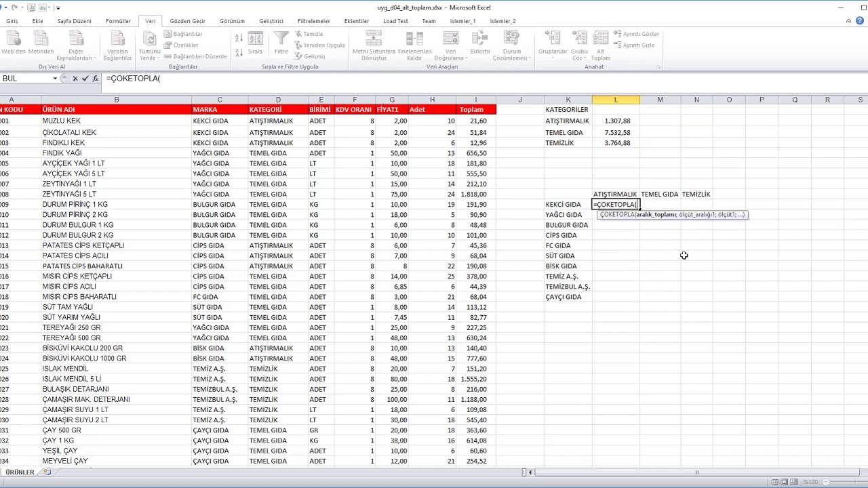
Task: Switch to Page Layout view icon
Action: [x=785, y=482]
